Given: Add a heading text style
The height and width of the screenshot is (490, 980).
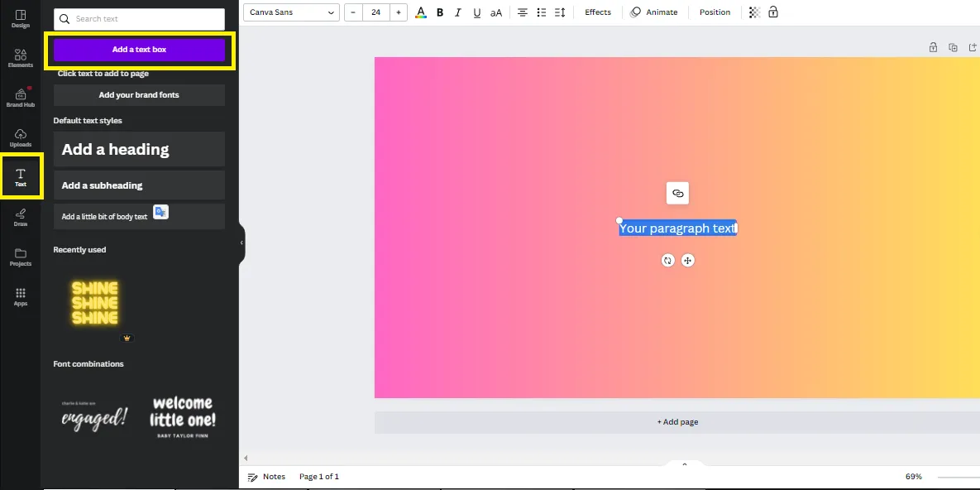Looking at the screenshot, I should pos(139,149).
